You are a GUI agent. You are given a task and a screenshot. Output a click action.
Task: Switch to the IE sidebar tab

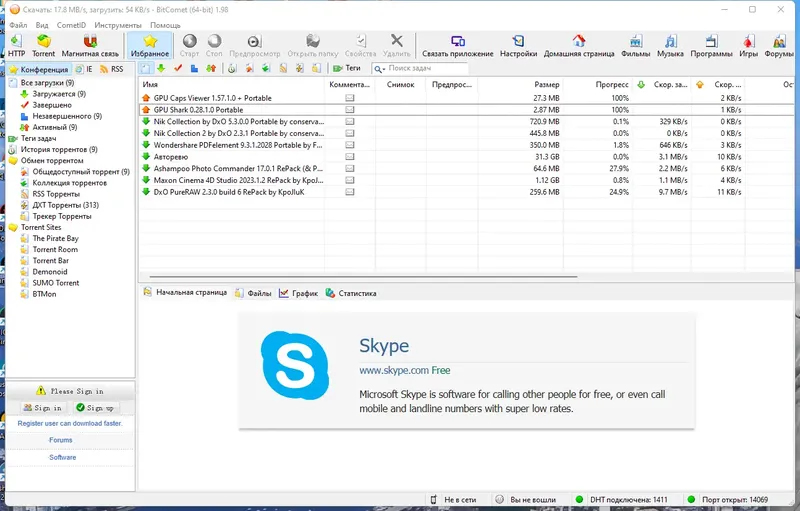pos(84,69)
